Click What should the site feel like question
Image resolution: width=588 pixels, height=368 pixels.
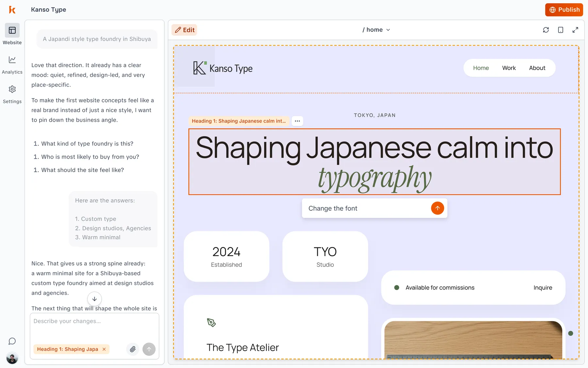pos(83,170)
